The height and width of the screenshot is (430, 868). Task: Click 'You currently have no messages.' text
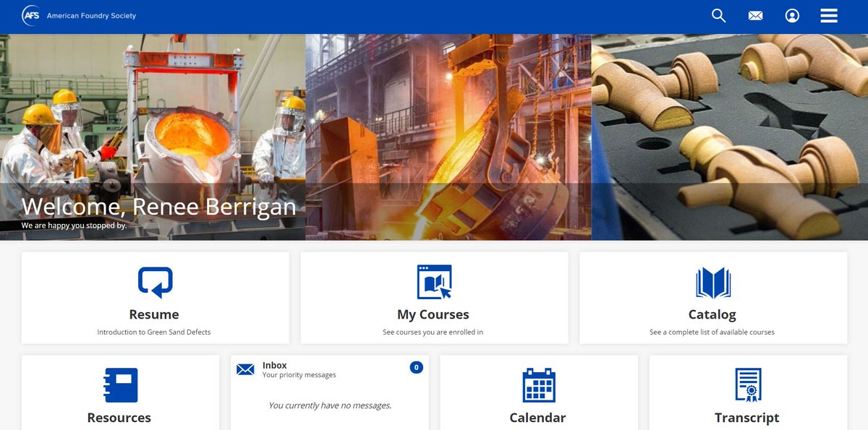[330, 405]
